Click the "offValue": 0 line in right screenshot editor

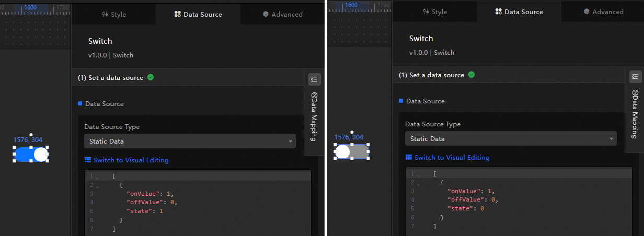473,199
